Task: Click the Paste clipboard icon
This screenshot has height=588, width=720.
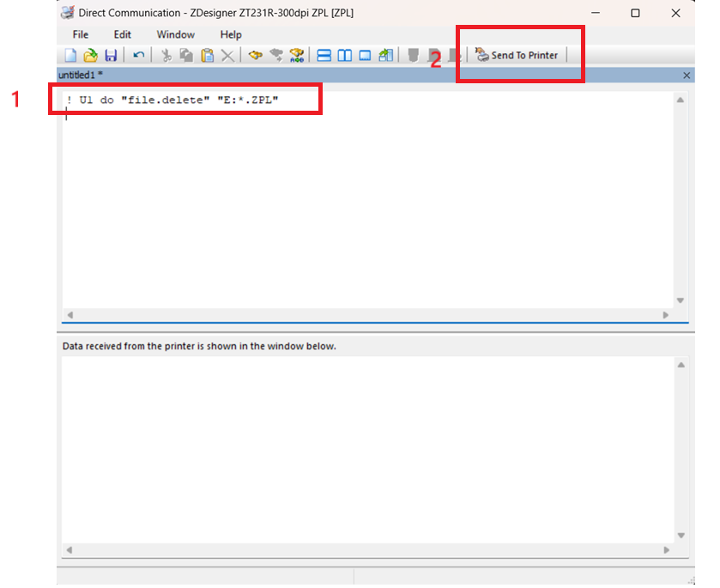Action: tap(207, 55)
